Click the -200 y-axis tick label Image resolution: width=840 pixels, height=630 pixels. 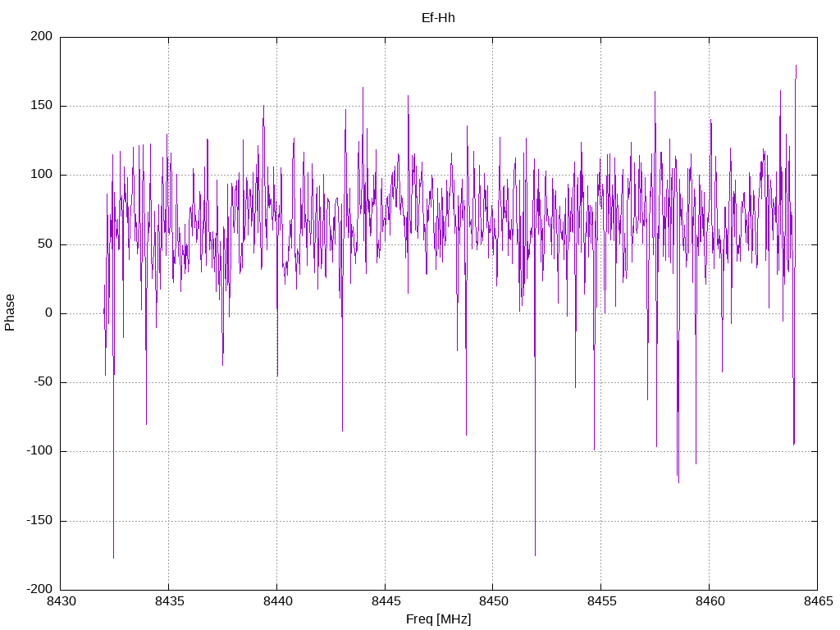(39, 589)
